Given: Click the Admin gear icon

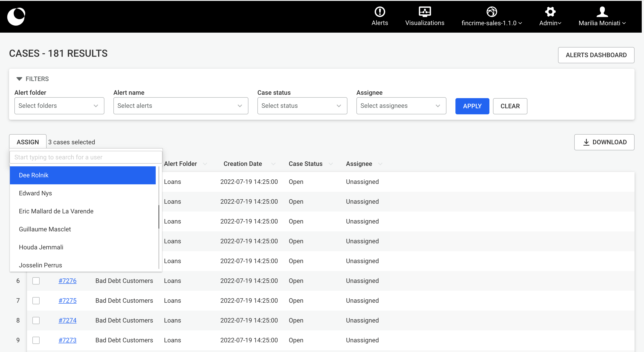Looking at the screenshot, I should tap(550, 11).
